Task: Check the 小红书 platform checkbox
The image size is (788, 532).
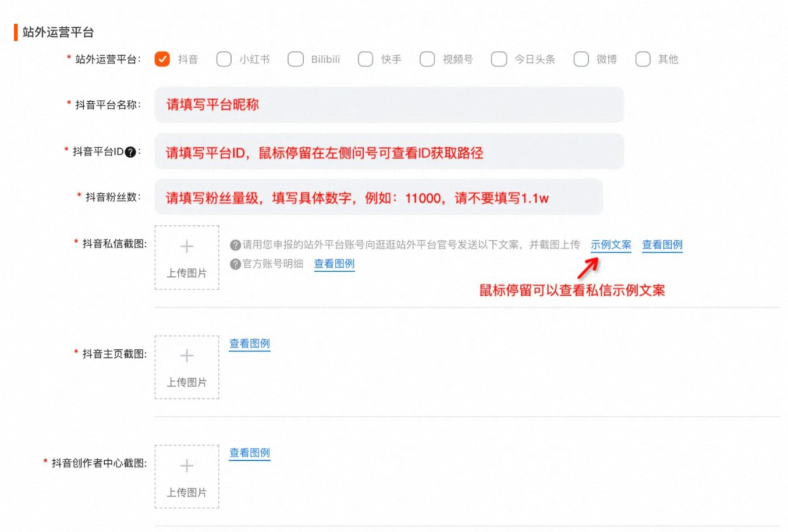Action: (x=223, y=59)
